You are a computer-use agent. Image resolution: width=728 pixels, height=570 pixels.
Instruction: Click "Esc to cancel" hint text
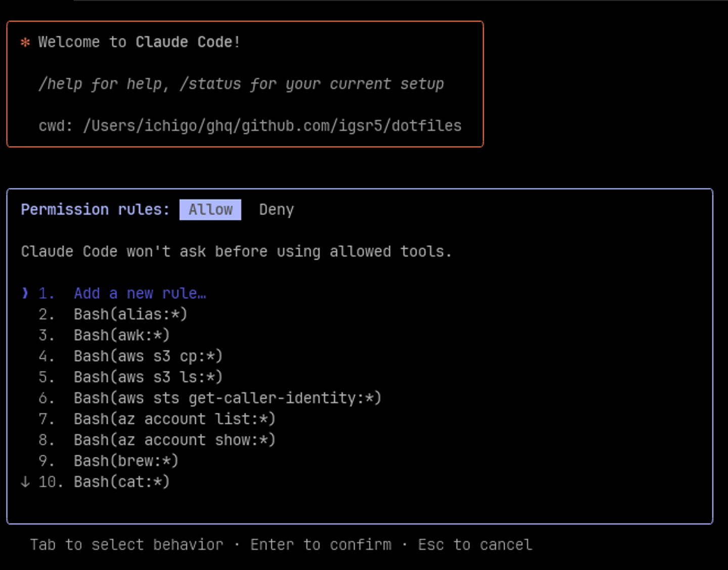[x=475, y=545]
